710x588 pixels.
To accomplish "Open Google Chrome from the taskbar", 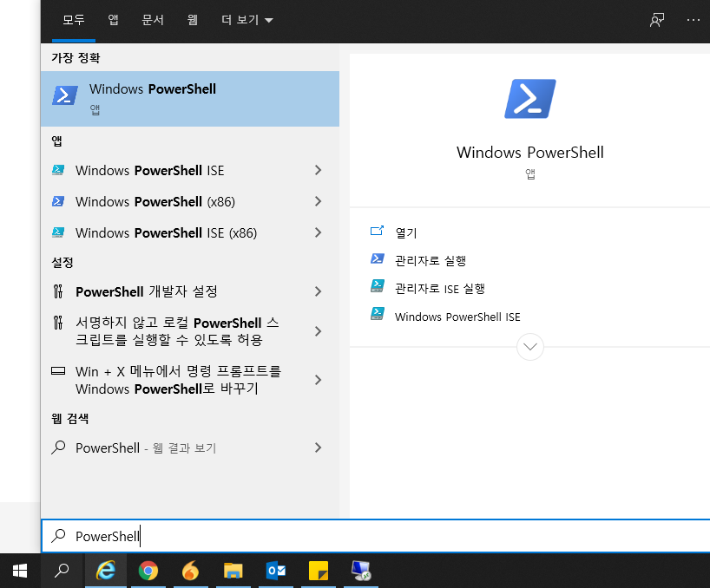I will 148,571.
